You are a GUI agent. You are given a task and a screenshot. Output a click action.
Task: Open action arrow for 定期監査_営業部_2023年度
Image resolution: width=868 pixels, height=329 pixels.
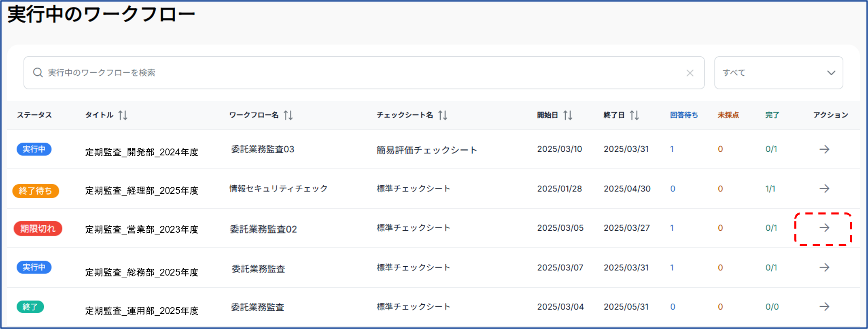point(824,228)
